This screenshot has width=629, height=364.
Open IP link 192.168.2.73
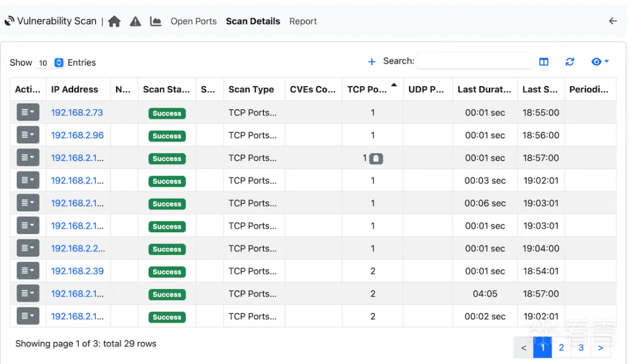[x=77, y=113]
